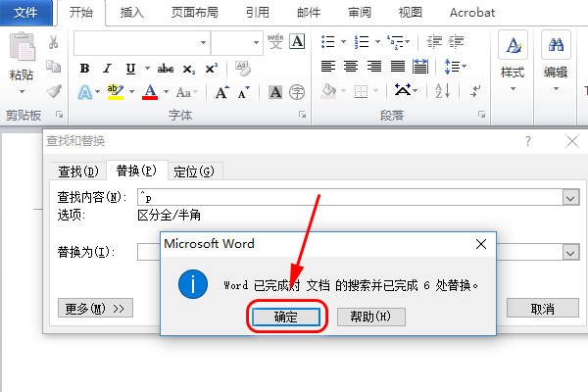
Task: Open the File (文件) tab
Action: 25,13
